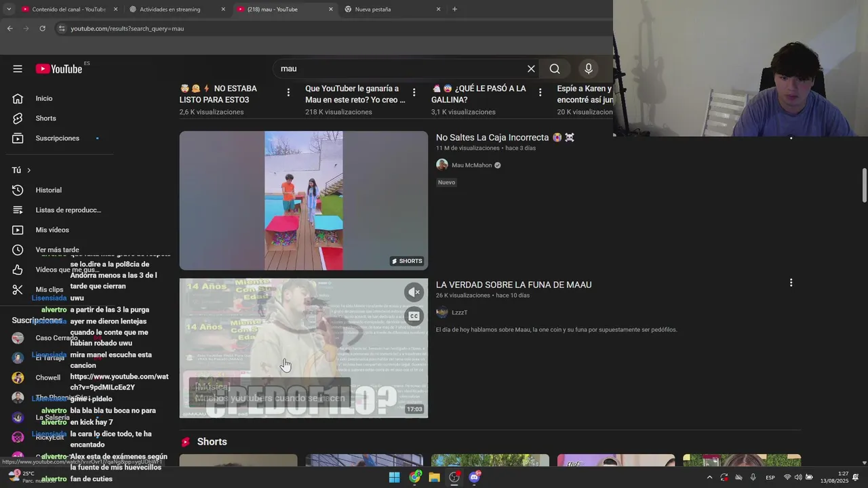Play the No Saltes La Caja Incorrecta thumbnail

click(304, 201)
